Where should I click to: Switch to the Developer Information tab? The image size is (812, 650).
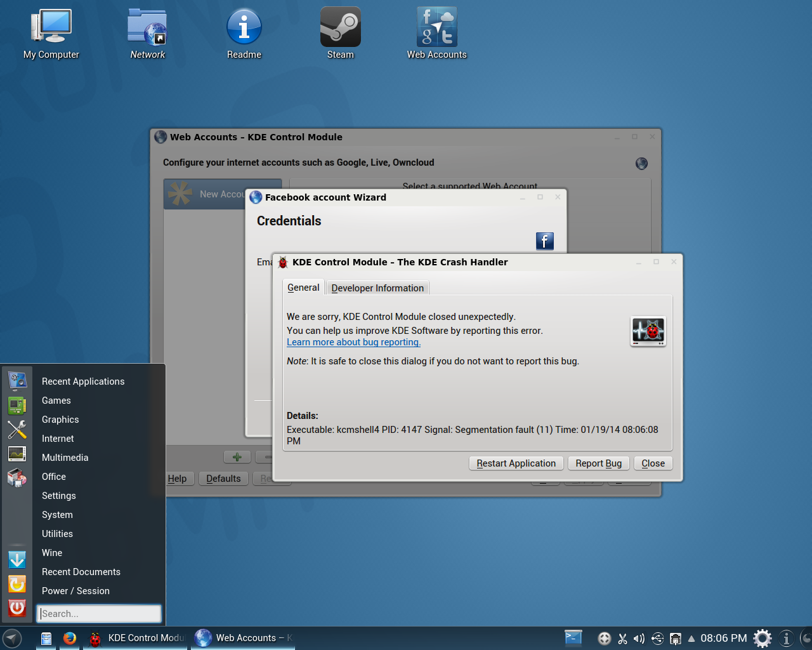point(377,288)
